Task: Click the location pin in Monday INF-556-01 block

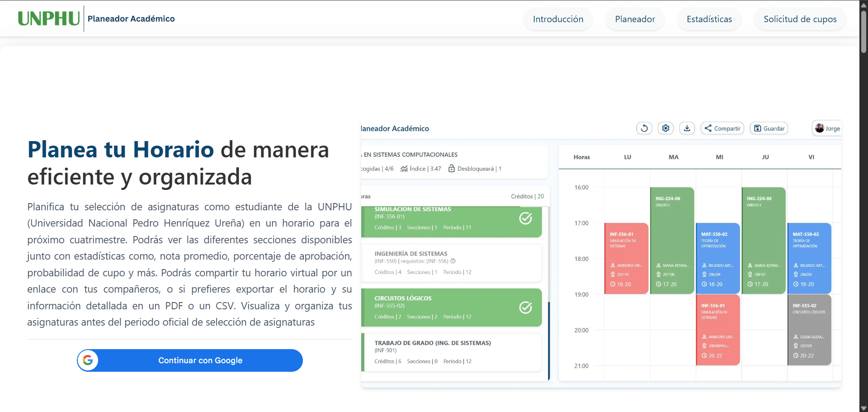Action: [x=613, y=275]
